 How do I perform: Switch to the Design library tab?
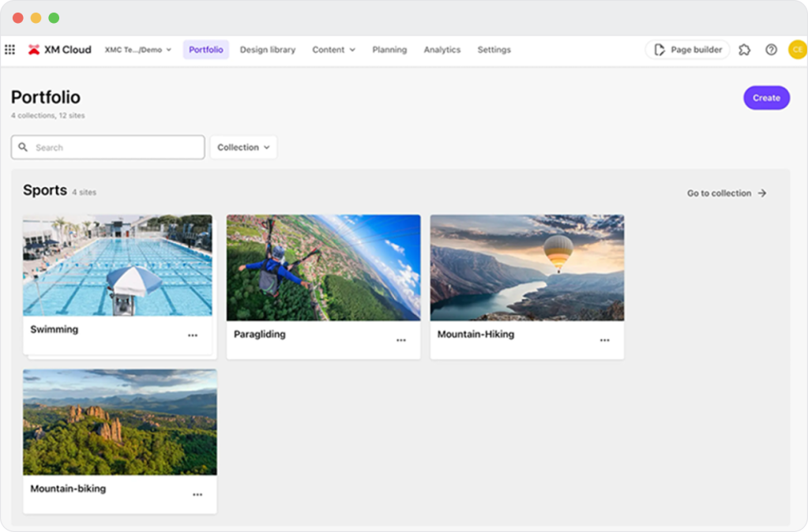pyautogui.click(x=268, y=50)
